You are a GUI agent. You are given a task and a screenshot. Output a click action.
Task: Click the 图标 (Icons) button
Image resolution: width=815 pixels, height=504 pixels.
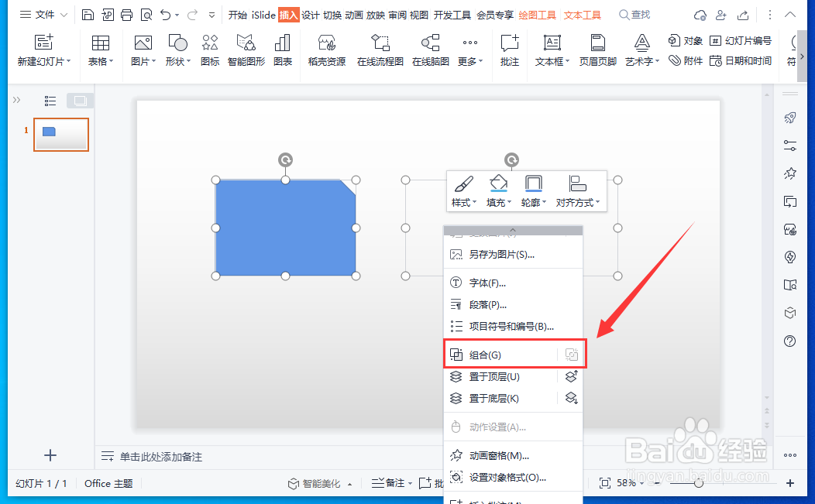(x=210, y=50)
